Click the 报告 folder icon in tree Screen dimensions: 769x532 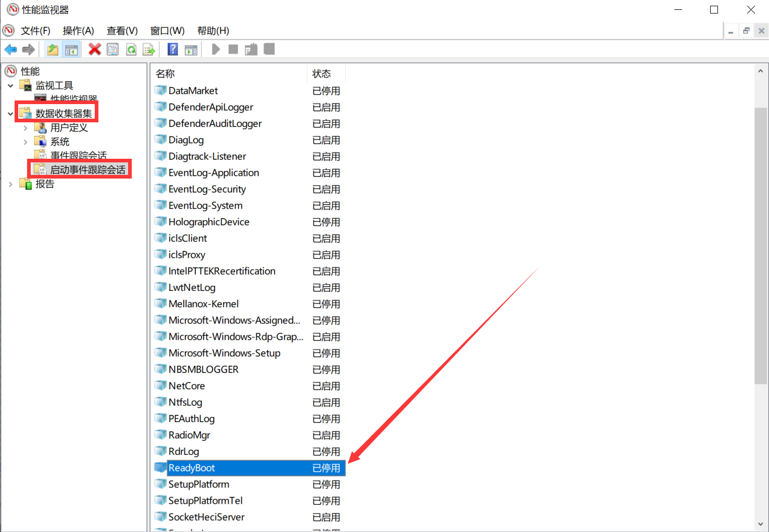click(26, 184)
